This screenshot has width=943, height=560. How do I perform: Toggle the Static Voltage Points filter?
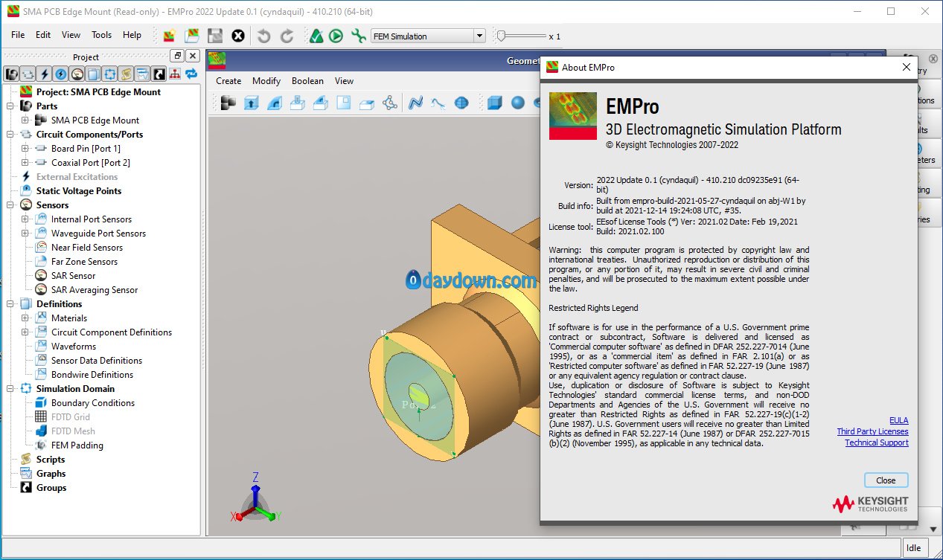click(x=61, y=74)
